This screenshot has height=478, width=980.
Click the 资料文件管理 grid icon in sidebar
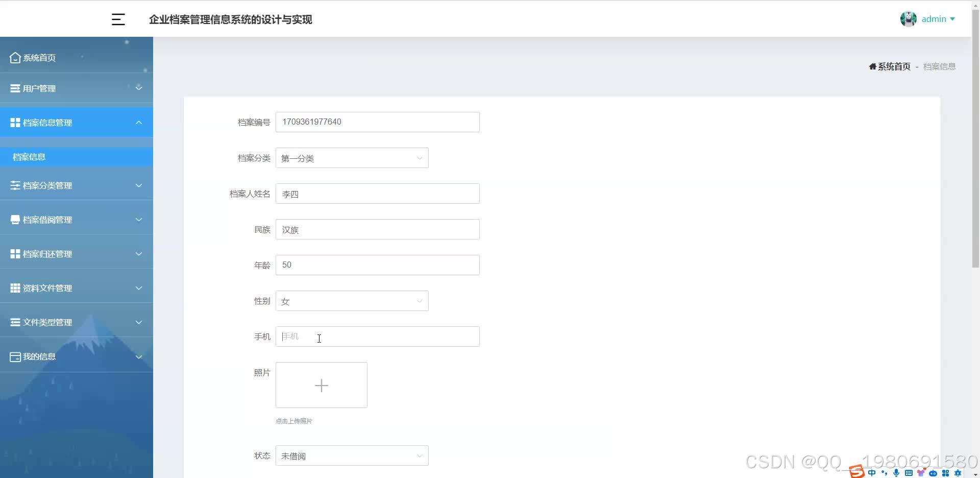click(x=14, y=288)
